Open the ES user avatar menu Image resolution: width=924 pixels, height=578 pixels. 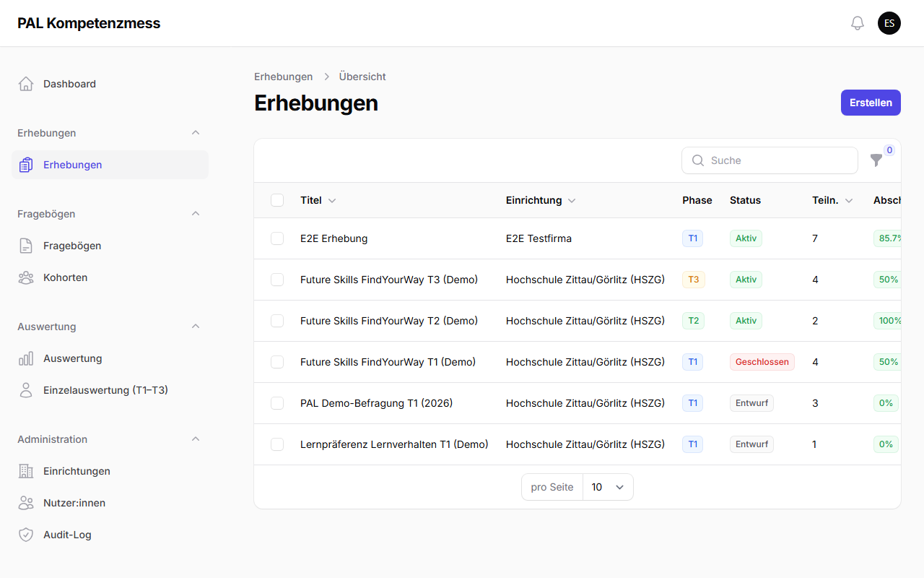tap(889, 23)
